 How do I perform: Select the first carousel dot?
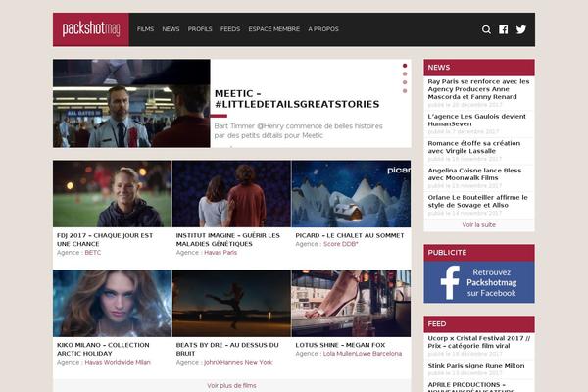[x=405, y=66]
